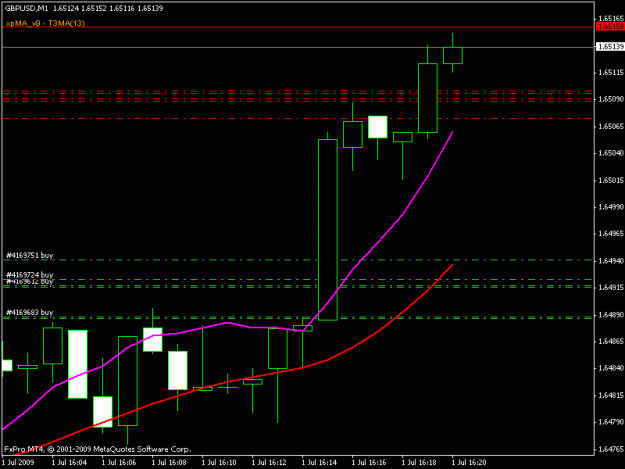
Task: Click the 1 Jul 16:16 time label
Action: tap(369, 463)
